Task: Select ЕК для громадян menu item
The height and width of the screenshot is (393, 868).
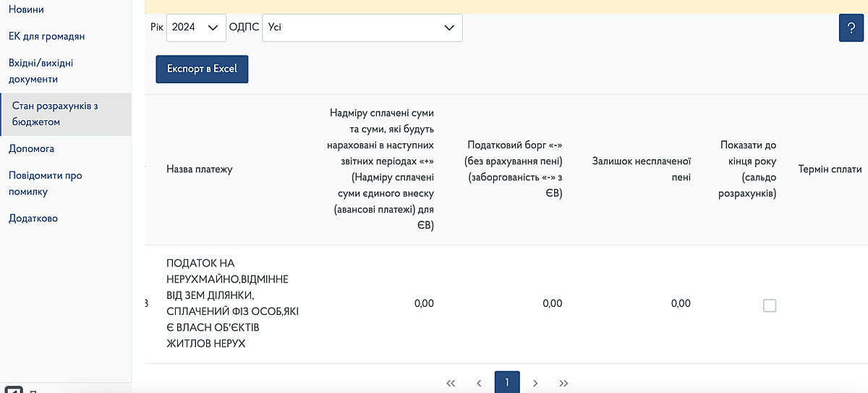Action: click(47, 36)
